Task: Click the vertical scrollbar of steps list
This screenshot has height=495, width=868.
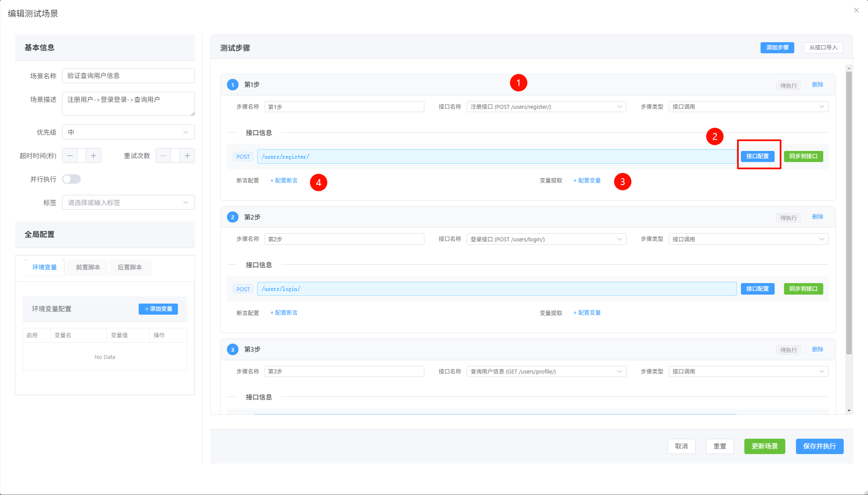Action: (x=849, y=213)
